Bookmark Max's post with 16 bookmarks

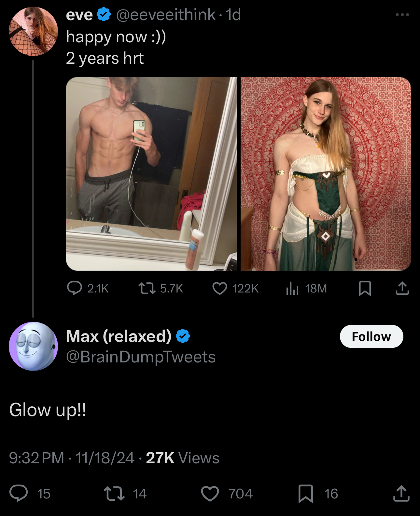click(305, 493)
